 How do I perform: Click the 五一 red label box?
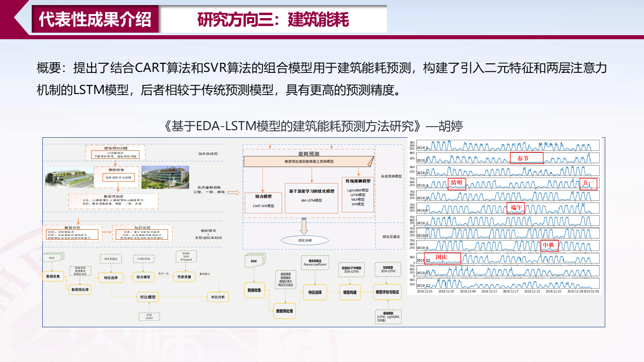pyautogui.click(x=588, y=184)
